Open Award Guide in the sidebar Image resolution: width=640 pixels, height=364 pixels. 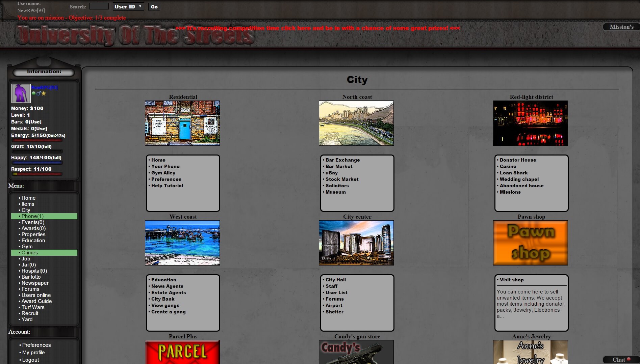point(36,301)
